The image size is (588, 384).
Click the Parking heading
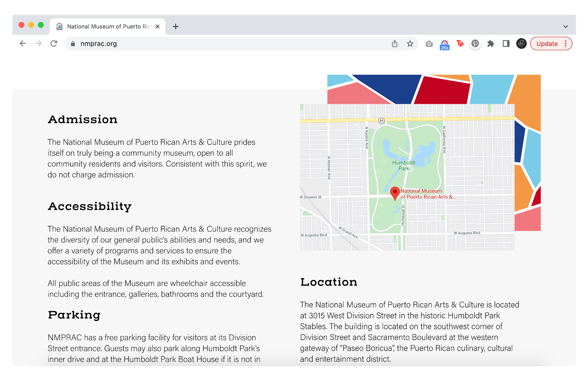[74, 315]
